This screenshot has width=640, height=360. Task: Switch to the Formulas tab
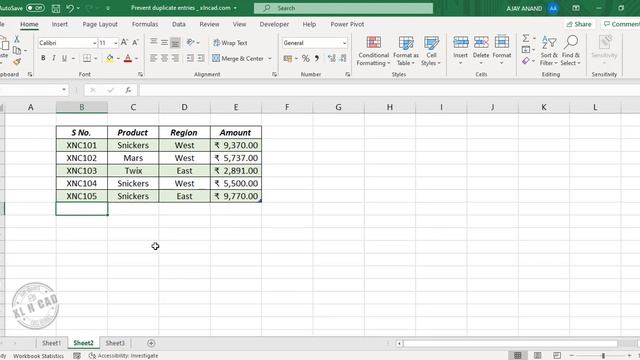(145, 24)
